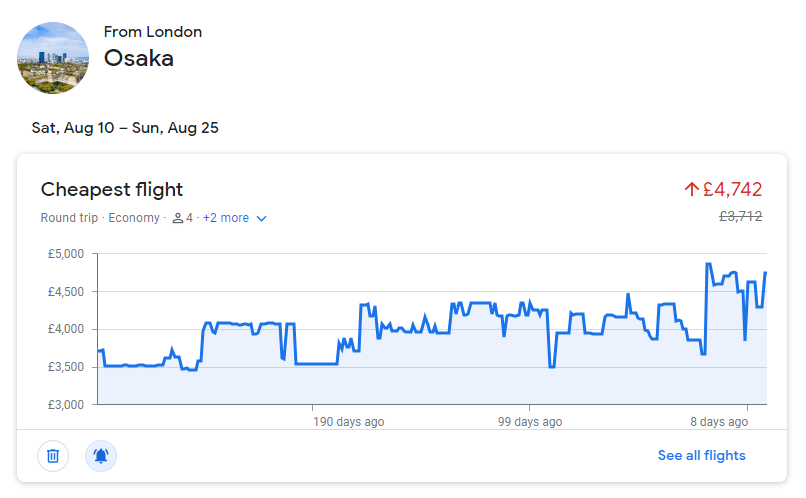Click the red price increase arrow
The width and height of the screenshot is (806, 498).
[691, 189]
